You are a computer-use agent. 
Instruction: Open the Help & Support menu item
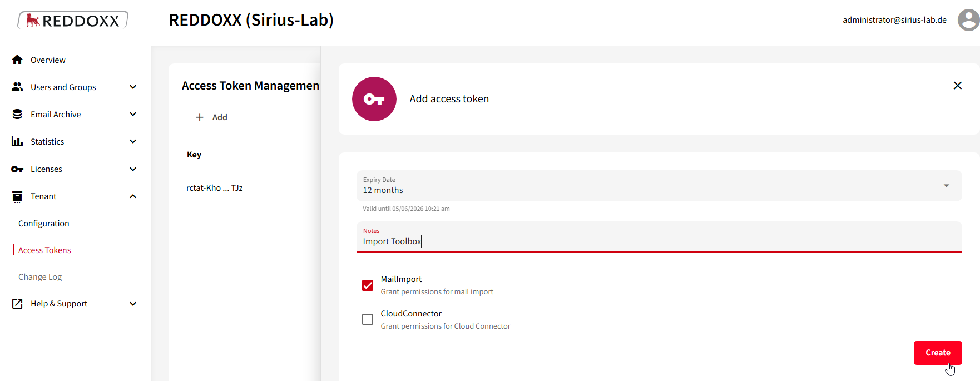[59, 304]
